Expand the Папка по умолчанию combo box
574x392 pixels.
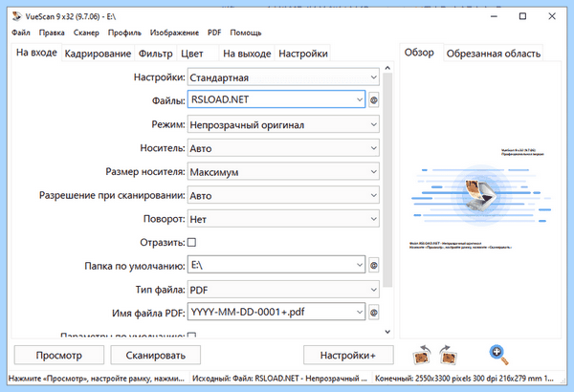tap(276, 265)
